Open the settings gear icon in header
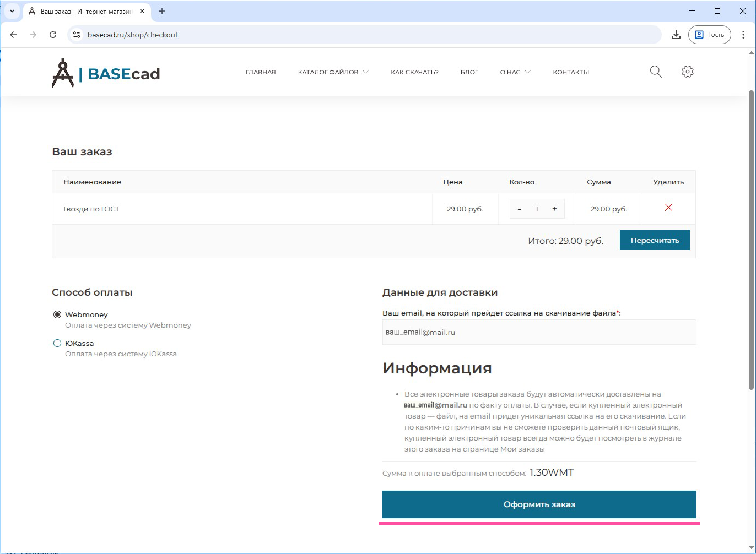 687,72
